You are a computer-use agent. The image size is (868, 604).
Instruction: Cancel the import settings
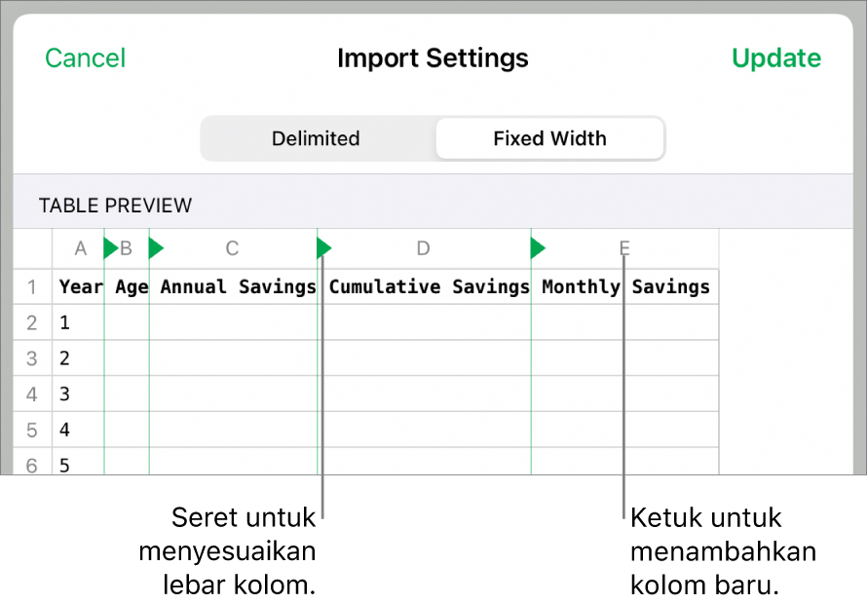coord(85,58)
